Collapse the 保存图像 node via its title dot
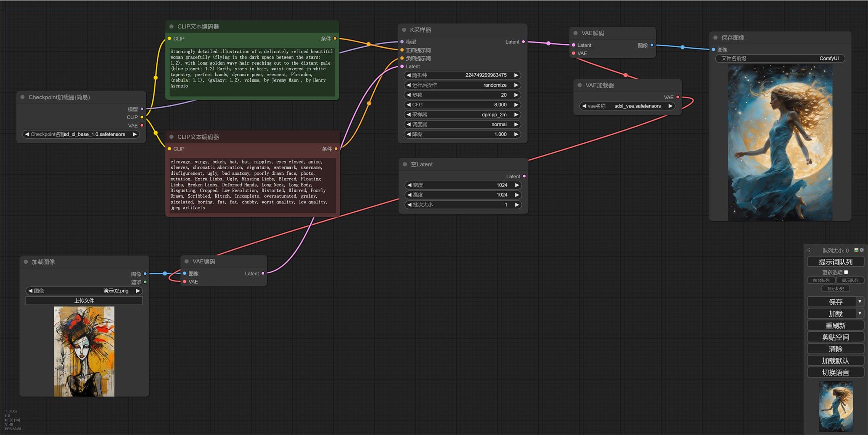The height and width of the screenshot is (435, 868). pos(715,38)
